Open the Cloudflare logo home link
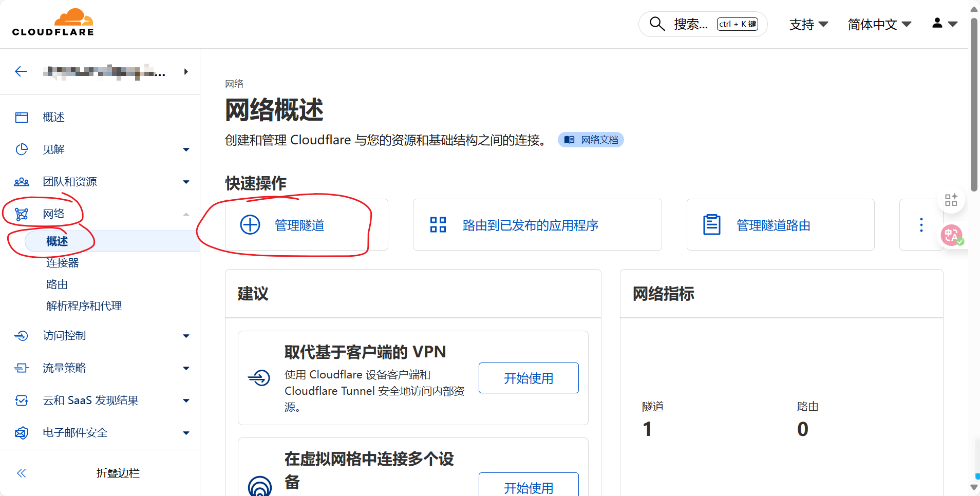980x496 pixels. (x=53, y=23)
